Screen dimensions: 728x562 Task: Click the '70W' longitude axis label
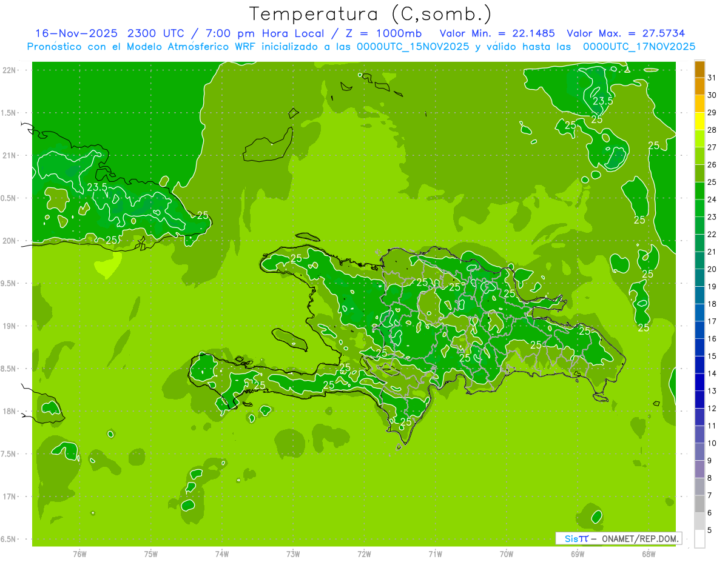tap(507, 554)
